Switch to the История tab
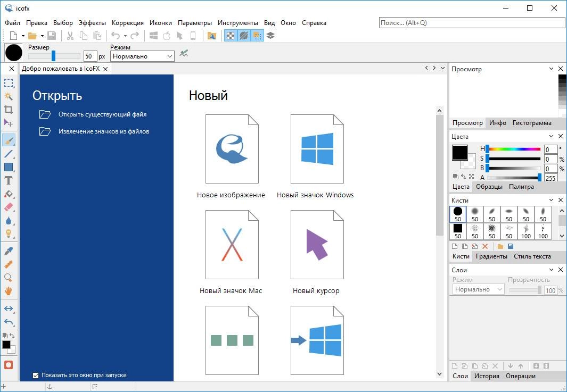This screenshot has width=567, height=392. click(x=487, y=376)
